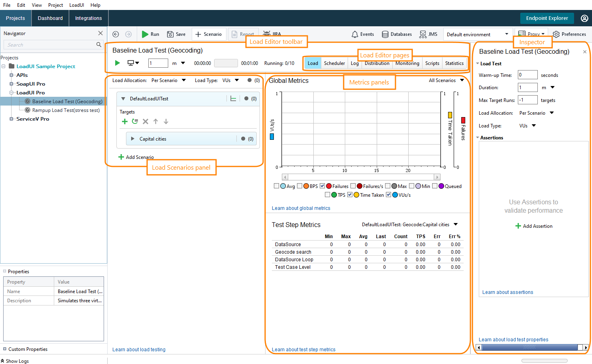Image resolution: width=592 pixels, height=364 pixels.
Task: Enable the Min metric checkbox
Action: coord(412,186)
